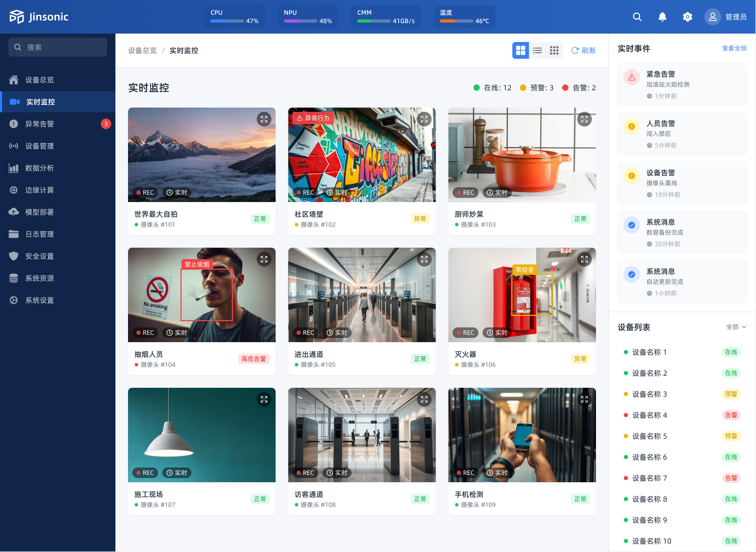Open 查看全部 for 实时事件
Screen dimensions: 756x552
(x=734, y=48)
